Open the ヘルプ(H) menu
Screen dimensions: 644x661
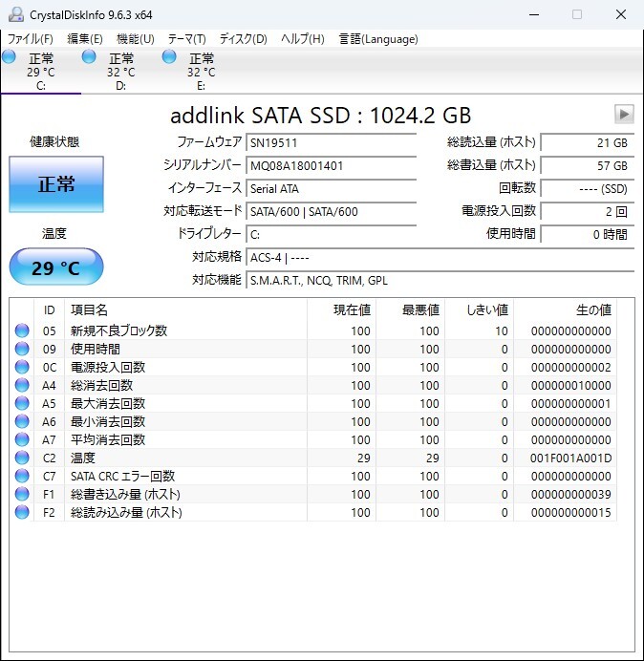click(x=302, y=39)
